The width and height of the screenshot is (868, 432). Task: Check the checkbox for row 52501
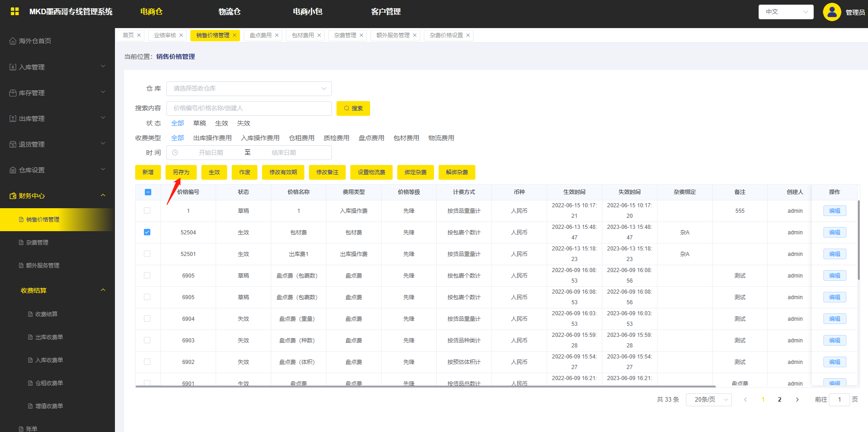[147, 254]
